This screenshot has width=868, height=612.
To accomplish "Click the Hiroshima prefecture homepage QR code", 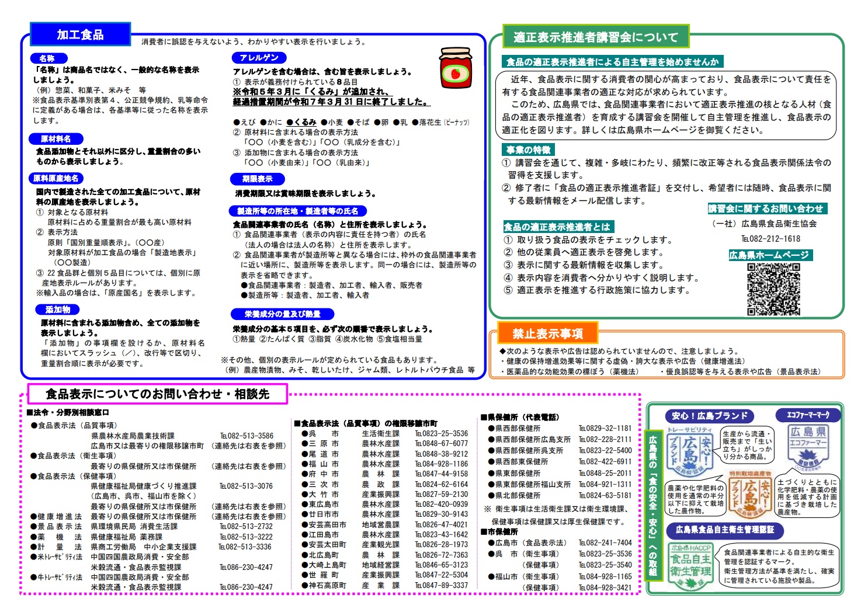I will pyautogui.click(x=773, y=289).
